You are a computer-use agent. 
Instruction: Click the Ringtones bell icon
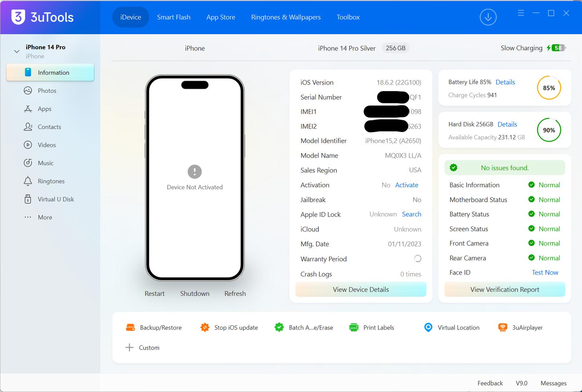point(28,181)
